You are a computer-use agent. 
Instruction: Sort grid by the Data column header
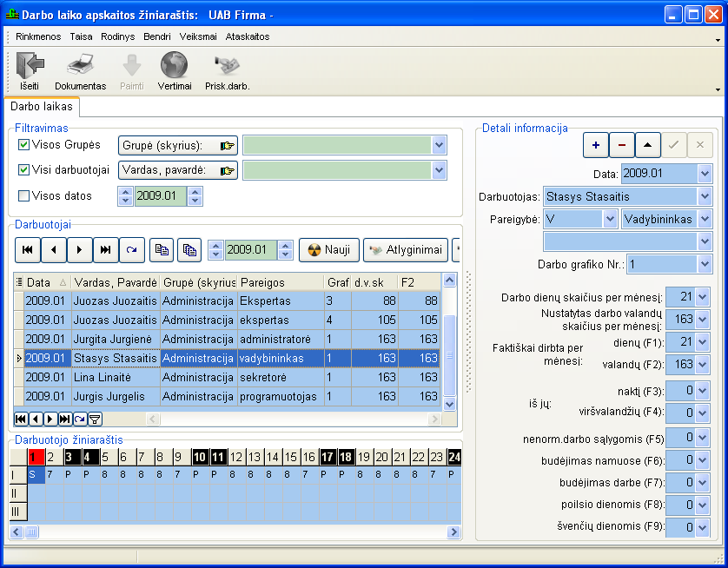[x=48, y=282]
